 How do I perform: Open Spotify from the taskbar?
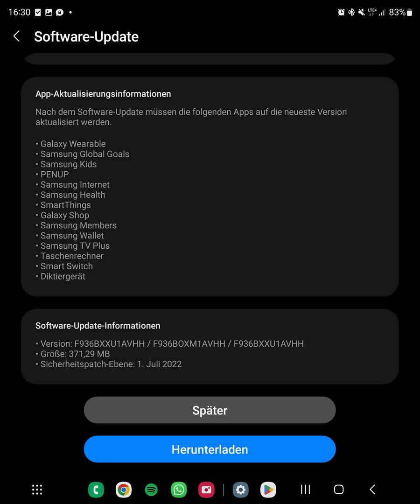point(151,490)
